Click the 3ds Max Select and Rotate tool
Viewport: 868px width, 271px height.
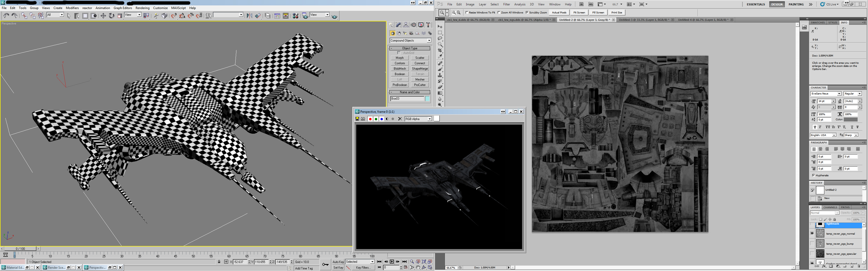click(x=112, y=16)
